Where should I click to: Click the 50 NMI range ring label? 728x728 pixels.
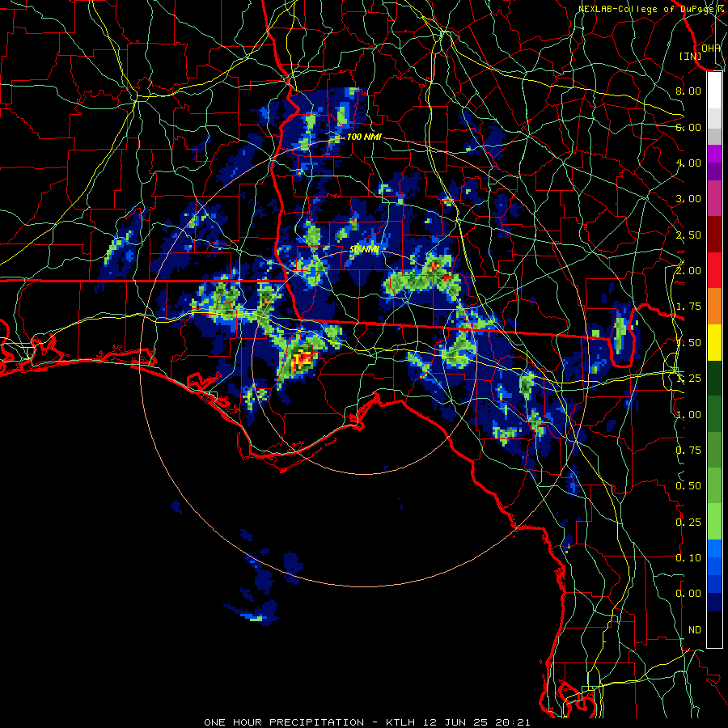365,250
